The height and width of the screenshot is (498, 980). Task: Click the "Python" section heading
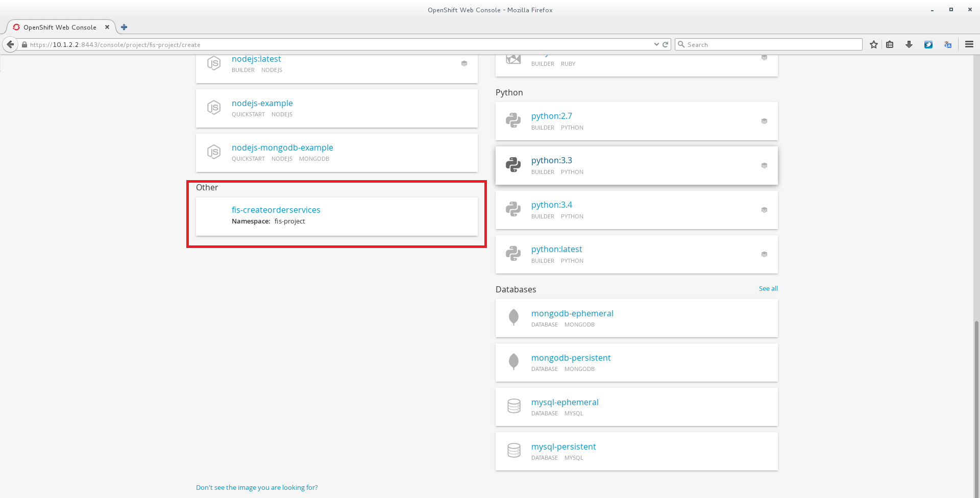pyautogui.click(x=509, y=92)
